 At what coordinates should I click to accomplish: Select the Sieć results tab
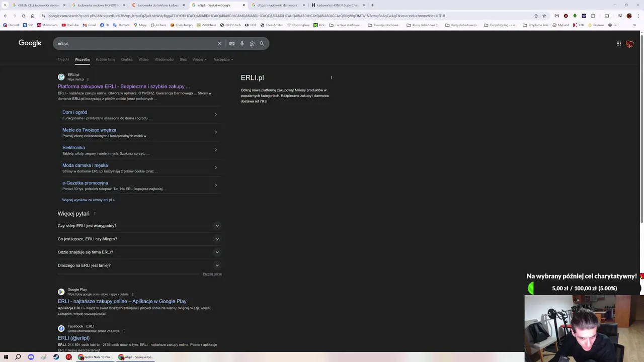click(x=183, y=59)
